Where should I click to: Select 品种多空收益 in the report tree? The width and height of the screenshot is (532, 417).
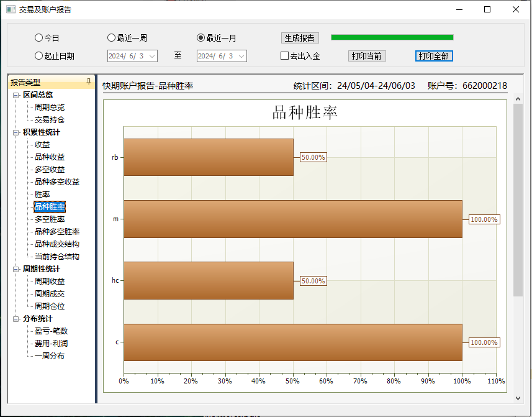click(x=57, y=182)
